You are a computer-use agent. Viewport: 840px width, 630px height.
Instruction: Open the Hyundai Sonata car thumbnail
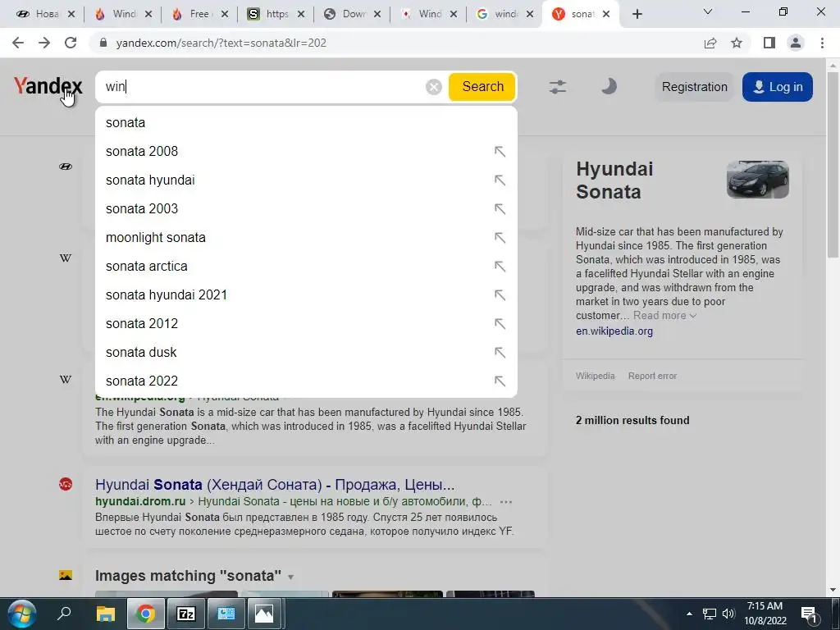click(x=757, y=180)
